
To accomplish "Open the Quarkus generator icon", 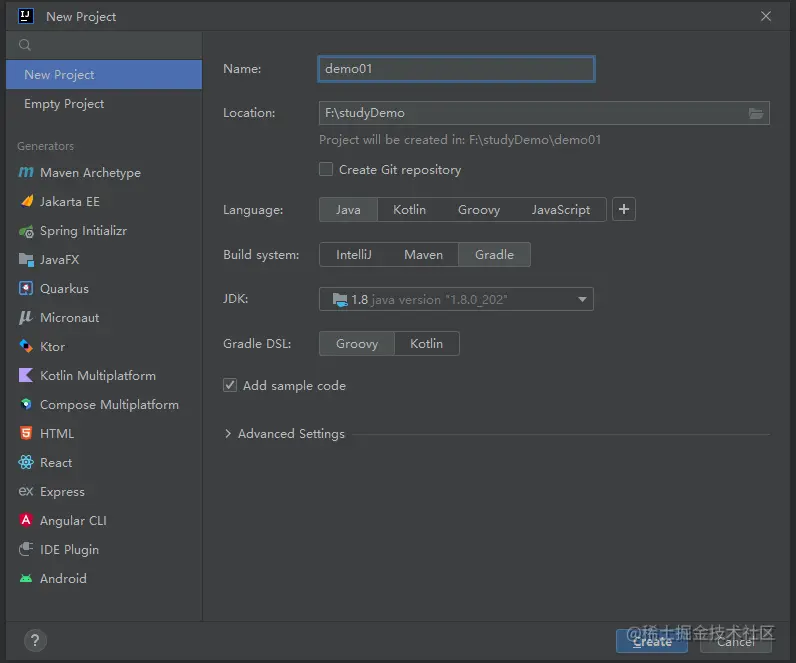I will 26,288.
